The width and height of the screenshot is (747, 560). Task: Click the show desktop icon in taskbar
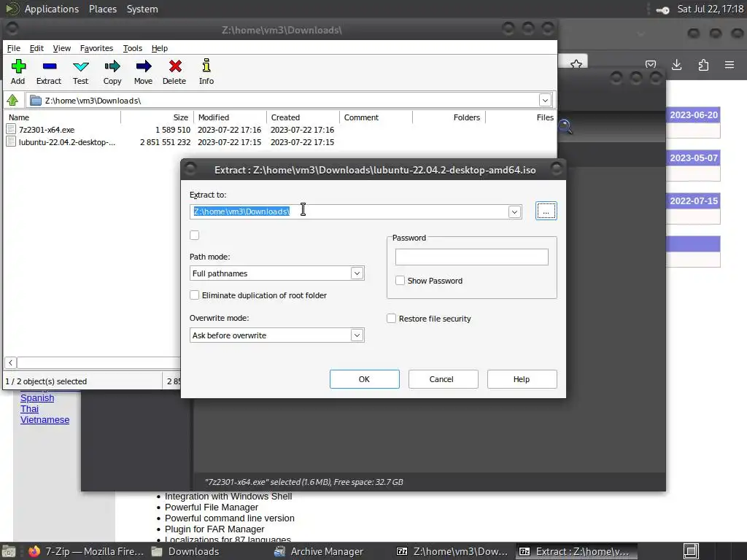point(9,551)
